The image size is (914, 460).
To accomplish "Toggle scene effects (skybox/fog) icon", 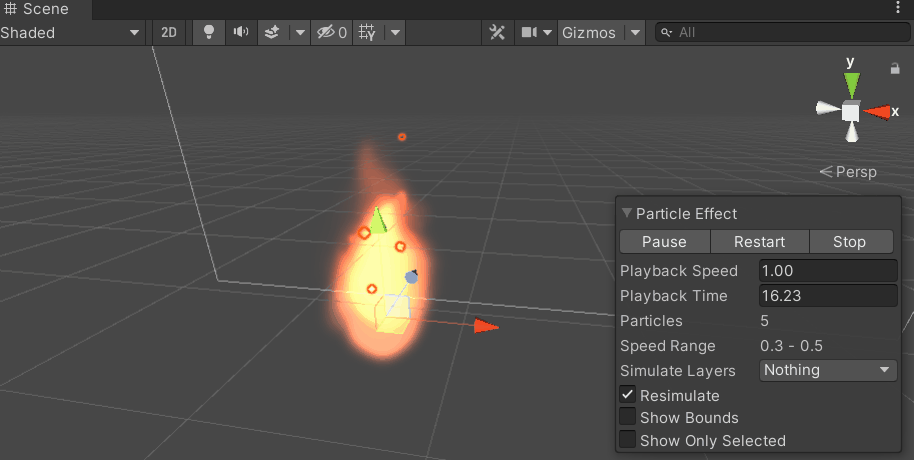I will click(272, 33).
